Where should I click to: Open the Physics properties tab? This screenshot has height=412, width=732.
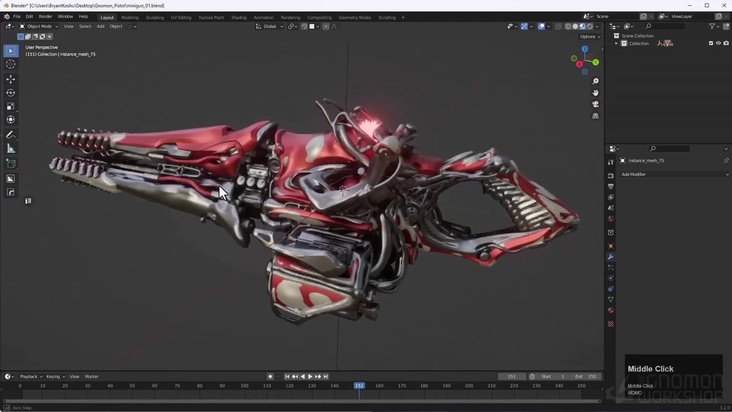tap(611, 279)
